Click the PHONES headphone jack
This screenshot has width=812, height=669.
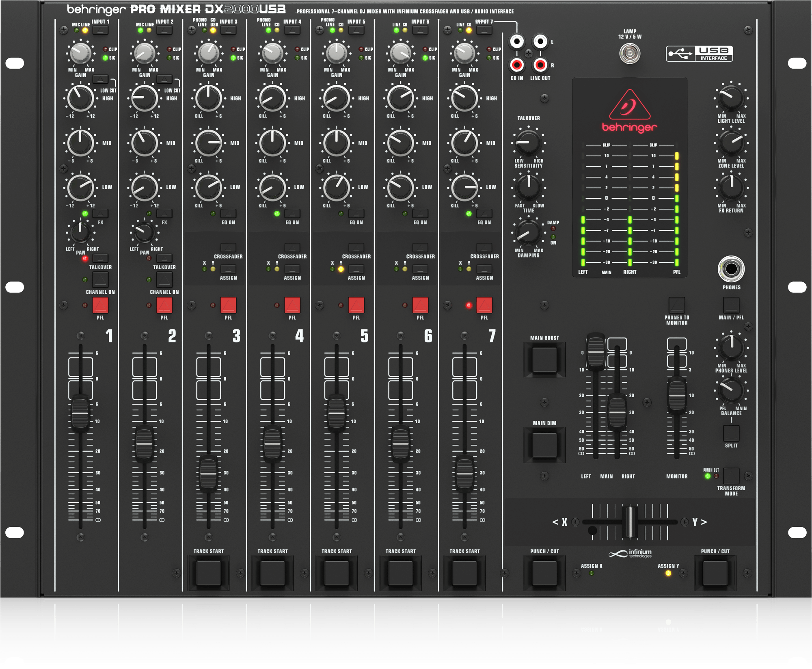732,269
